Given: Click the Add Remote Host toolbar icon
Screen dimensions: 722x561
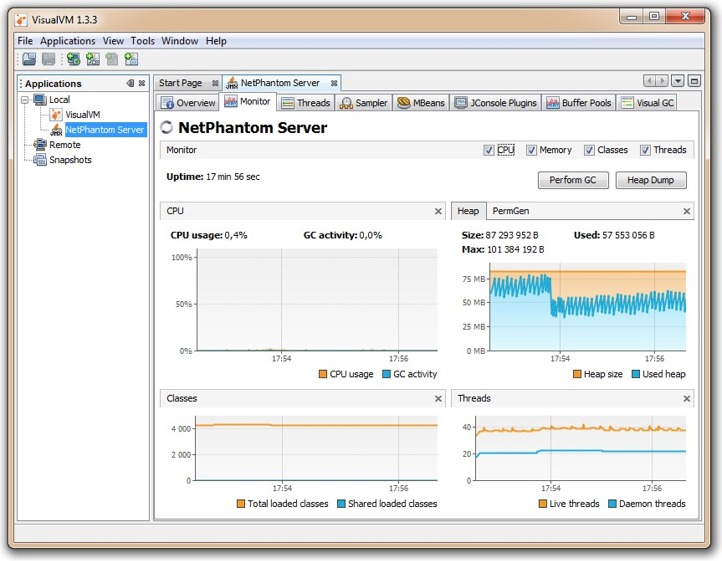Looking at the screenshot, I should [73, 59].
